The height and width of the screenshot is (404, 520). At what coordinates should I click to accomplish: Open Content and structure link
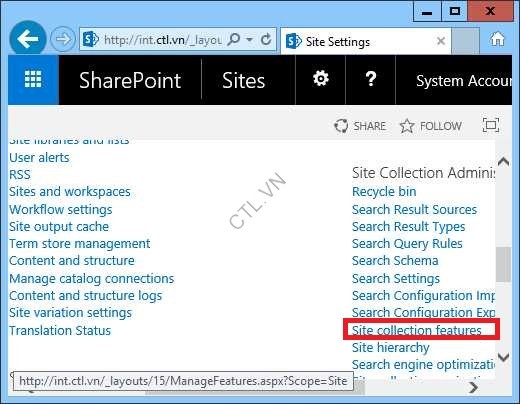click(x=72, y=261)
